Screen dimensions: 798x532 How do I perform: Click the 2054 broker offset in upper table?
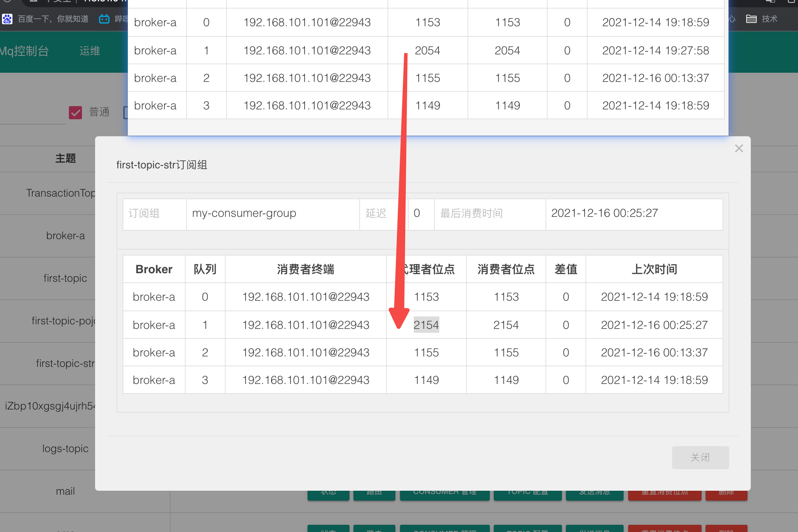[x=427, y=50]
